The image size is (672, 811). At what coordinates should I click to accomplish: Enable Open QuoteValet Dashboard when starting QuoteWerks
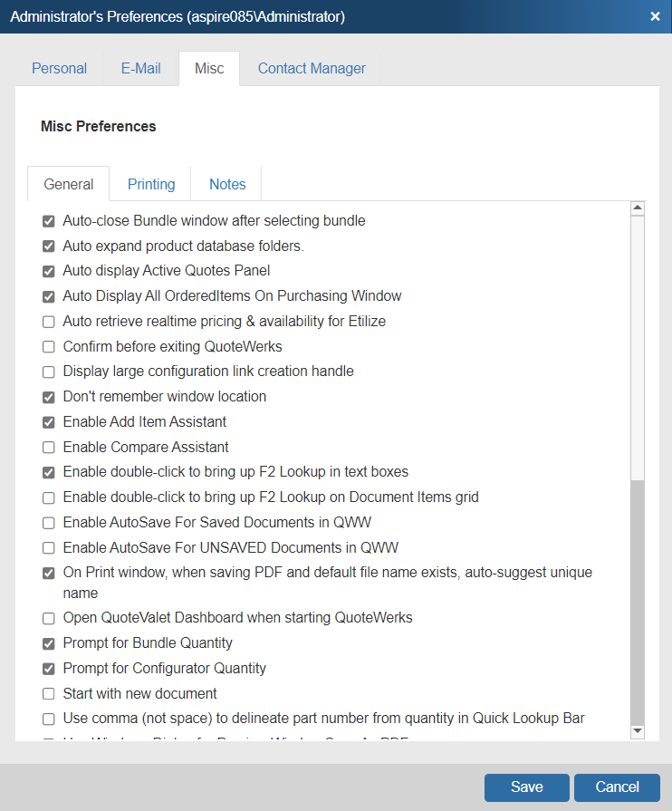click(49, 617)
